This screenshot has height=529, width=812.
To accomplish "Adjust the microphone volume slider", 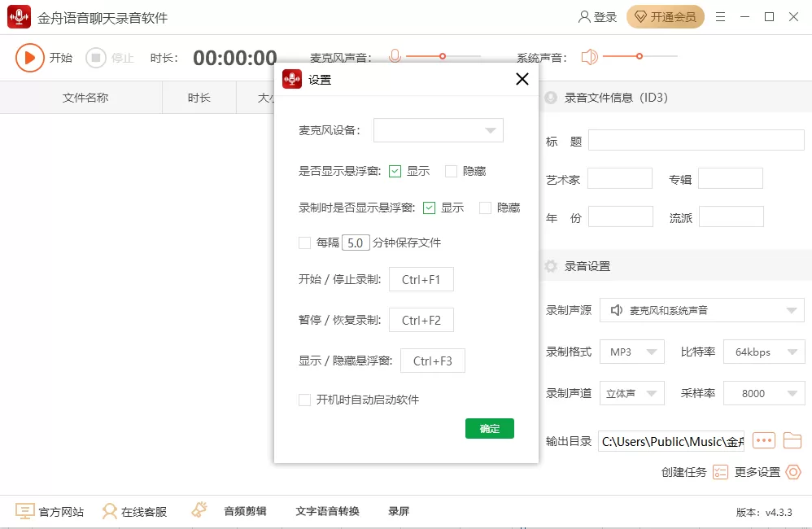I will 443,56.
